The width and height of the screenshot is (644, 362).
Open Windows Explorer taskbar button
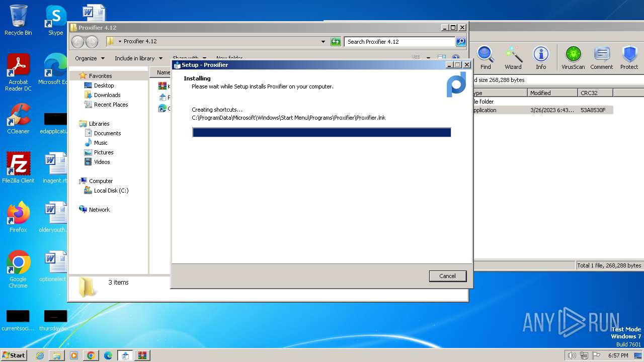(x=57, y=355)
